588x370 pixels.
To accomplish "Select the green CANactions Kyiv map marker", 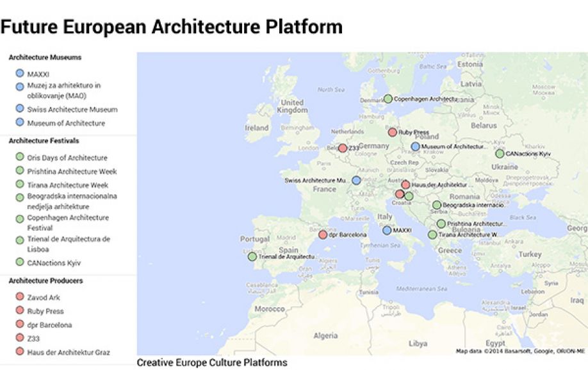I will pos(500,153).
